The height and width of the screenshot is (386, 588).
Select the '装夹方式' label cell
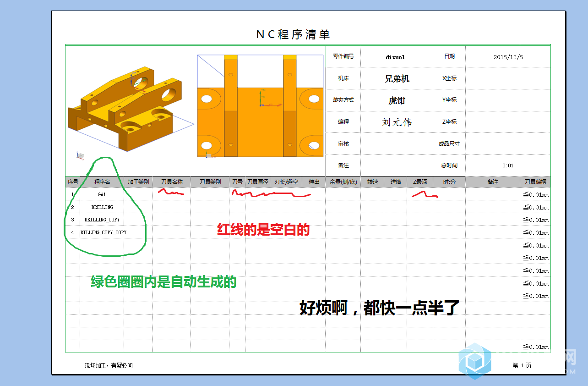[x=343, y=100]
